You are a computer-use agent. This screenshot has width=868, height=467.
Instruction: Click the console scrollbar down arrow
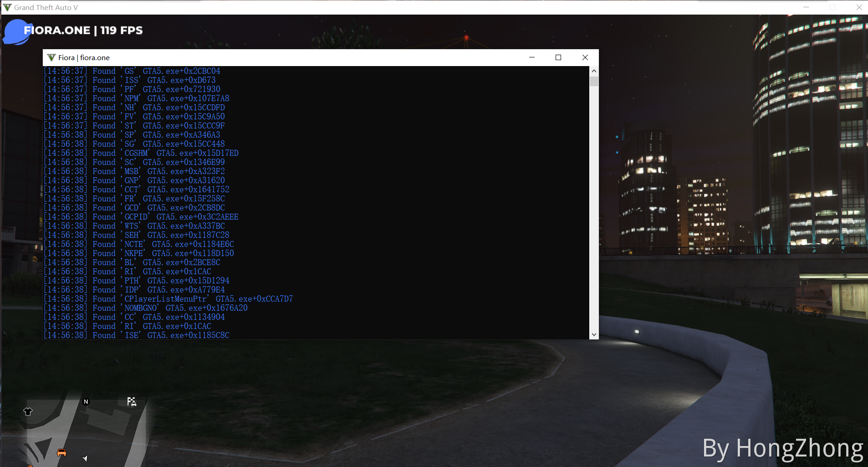click(x=594, y=334)
